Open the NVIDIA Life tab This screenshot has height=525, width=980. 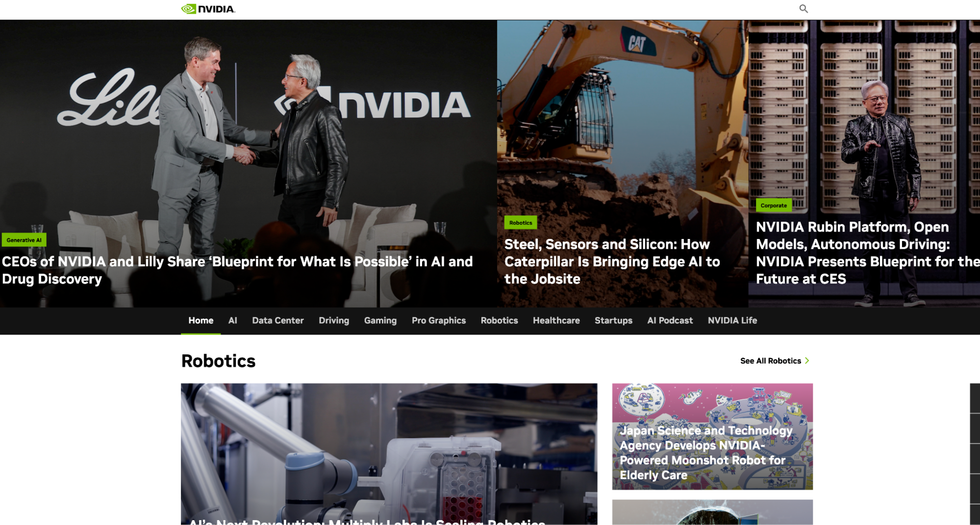732,320
